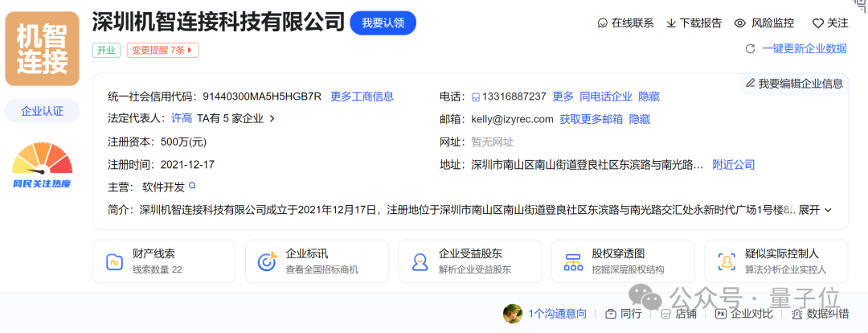Click the 机智连接 company logo
The width and height of the screenshot is (868, 333).
point(43,49)
